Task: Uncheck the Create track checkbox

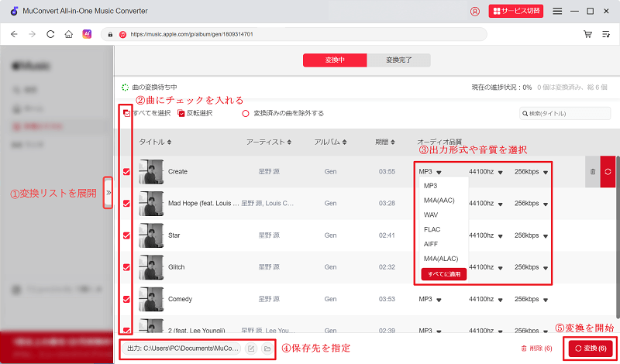Action: click(126, 171)
